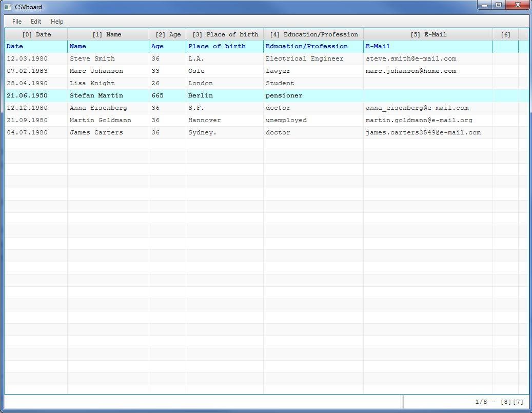This screenshot has height=413, width=532.
Task: Select the Electrical Engineer cell
Action: [x=313, y=58]
